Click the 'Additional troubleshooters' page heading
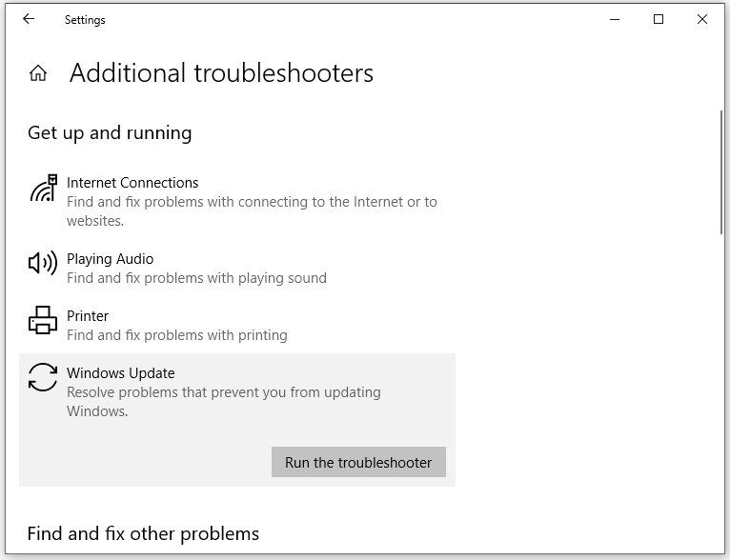The width and height of the screenshot is (730, 560). [x=221, y=73]
